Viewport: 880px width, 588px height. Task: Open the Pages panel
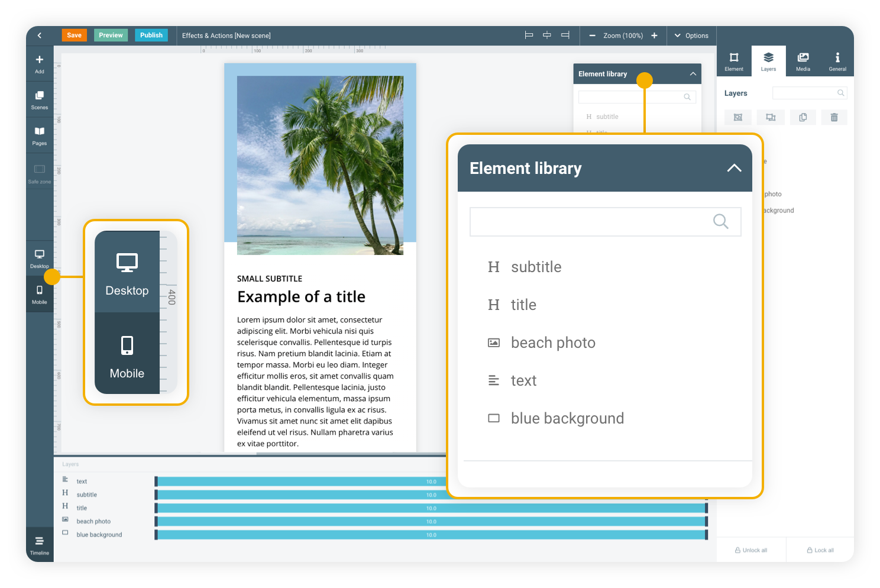click(39, 135)
